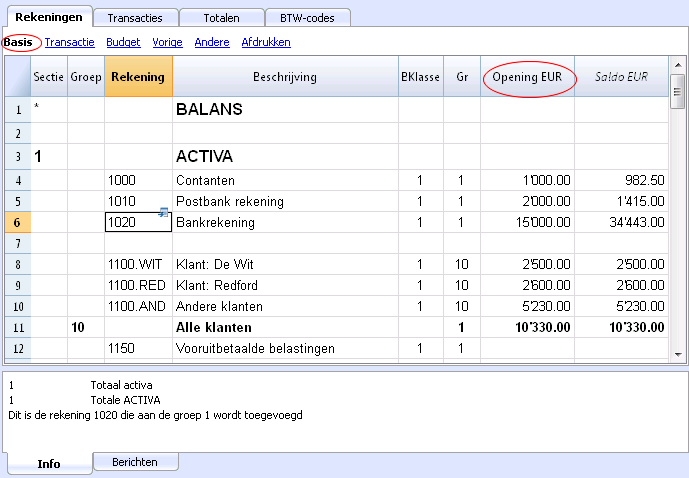Image resolution: width=689 pixels, height=478 pixels.
Task: Open the BTW-codes tab
Action: pos(308,18)
